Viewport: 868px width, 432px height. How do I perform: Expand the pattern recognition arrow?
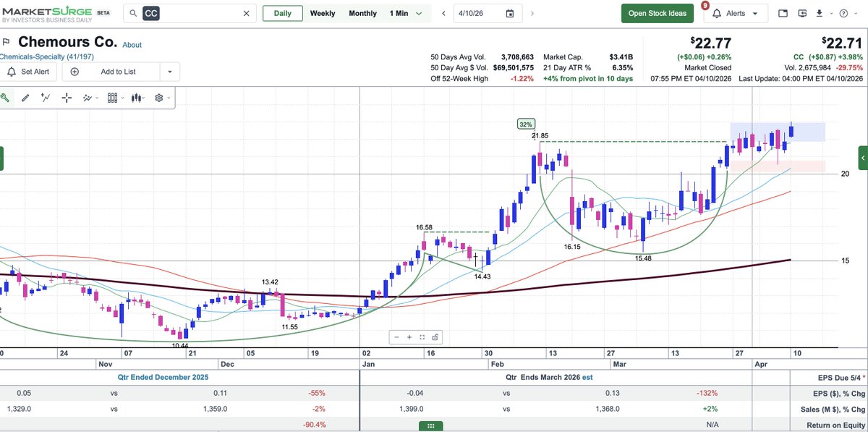tap(98, 98)
